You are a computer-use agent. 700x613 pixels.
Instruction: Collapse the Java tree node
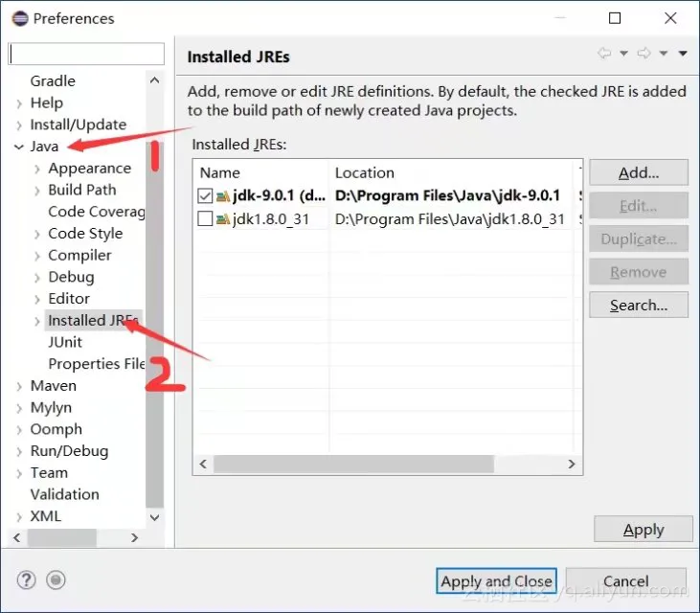(x=19, y=147)
